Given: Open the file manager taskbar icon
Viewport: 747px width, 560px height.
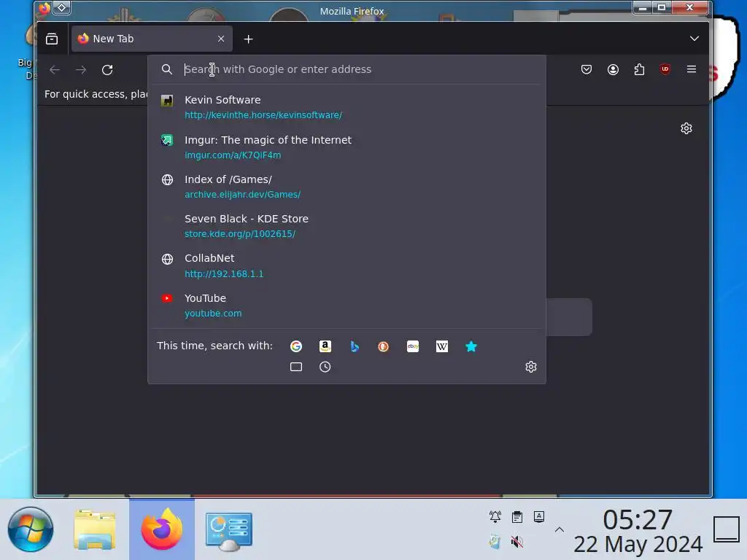Looking at the screenshot, I should [x=95, y=529].
